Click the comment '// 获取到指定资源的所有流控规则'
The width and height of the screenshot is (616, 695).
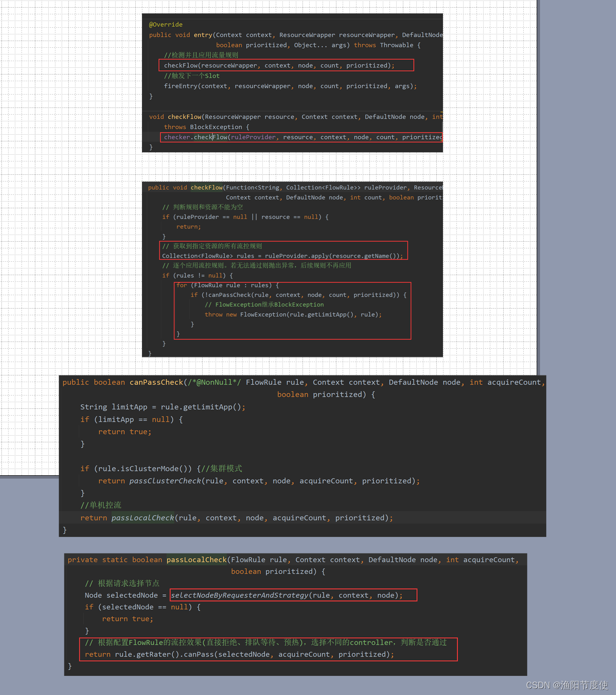point(212,246)
